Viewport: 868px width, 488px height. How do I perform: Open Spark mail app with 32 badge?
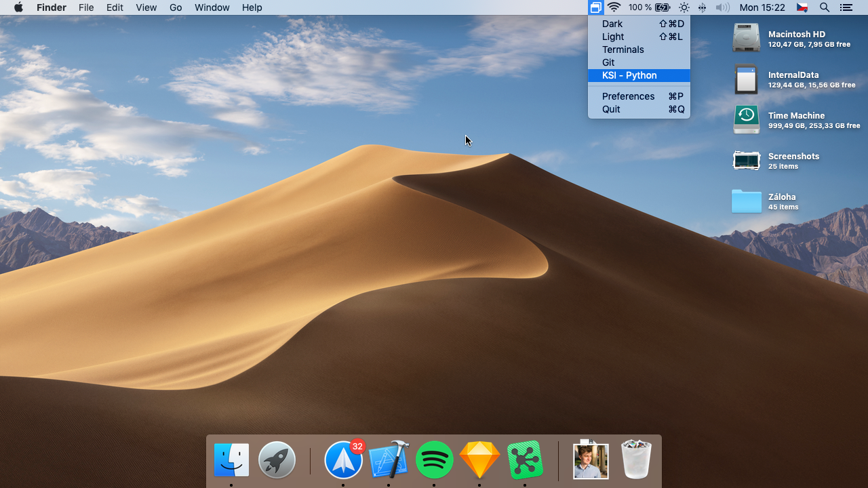point(343,460)
